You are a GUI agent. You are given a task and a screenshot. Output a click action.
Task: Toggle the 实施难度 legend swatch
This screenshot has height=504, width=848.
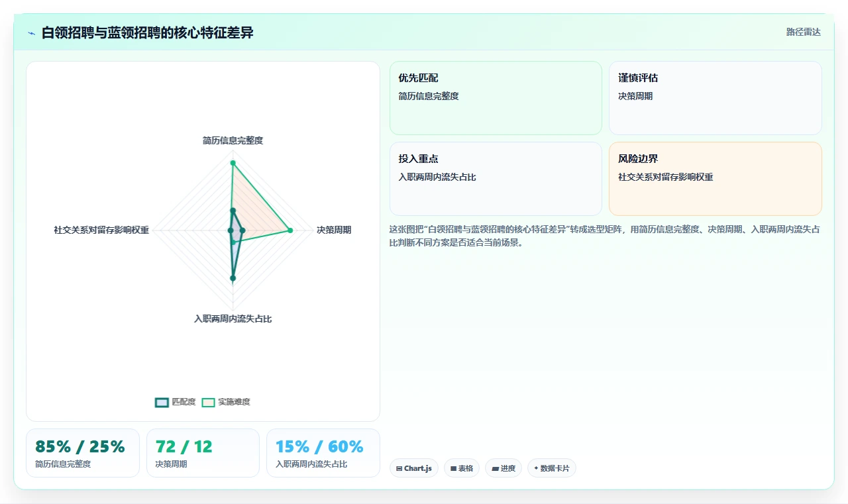coord(208,402)
